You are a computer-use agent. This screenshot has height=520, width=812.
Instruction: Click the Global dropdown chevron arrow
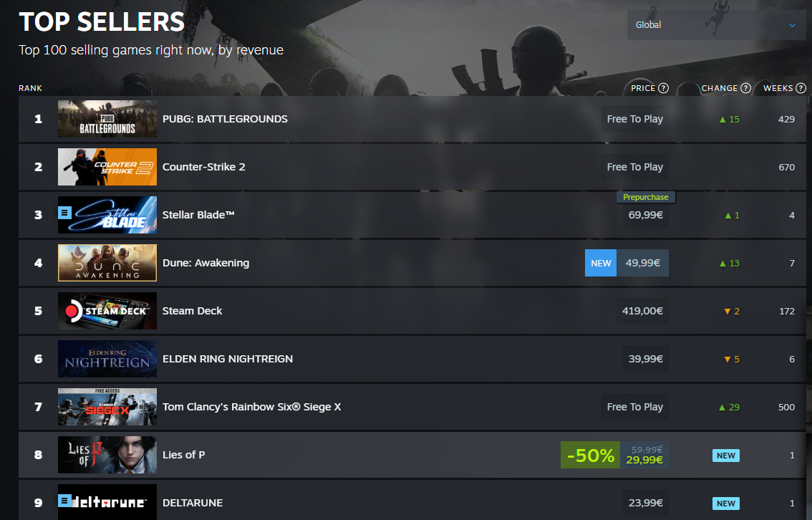point(792,25)
